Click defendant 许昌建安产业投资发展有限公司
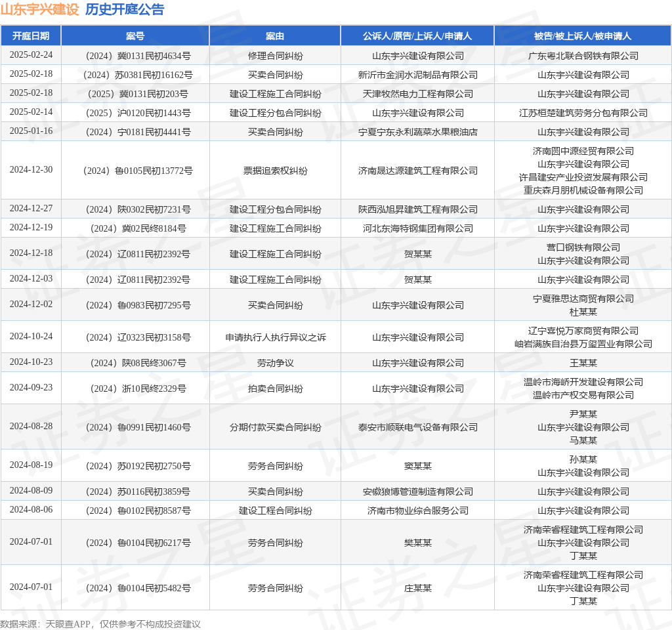 click(x=583, y=177)
